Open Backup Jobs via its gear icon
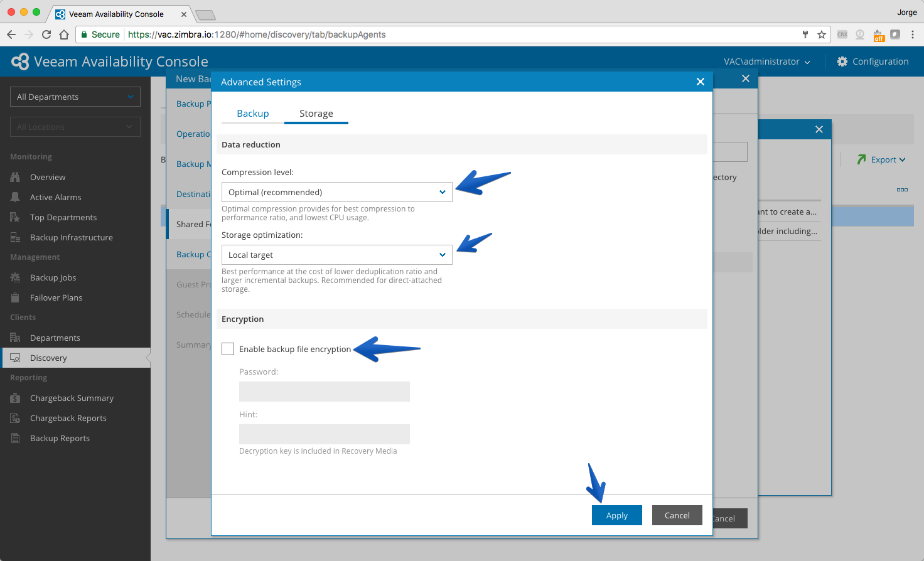Viewport: 924px width, 561px height. 15,277
